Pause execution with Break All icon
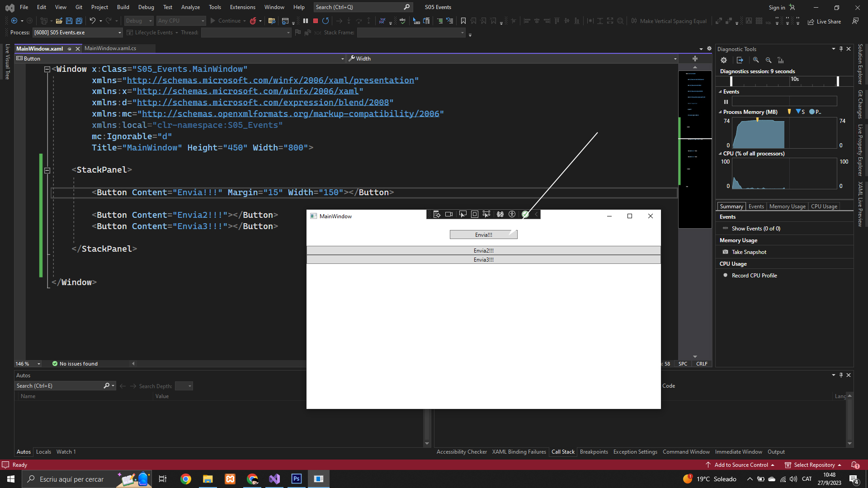 tap(306, 21)
